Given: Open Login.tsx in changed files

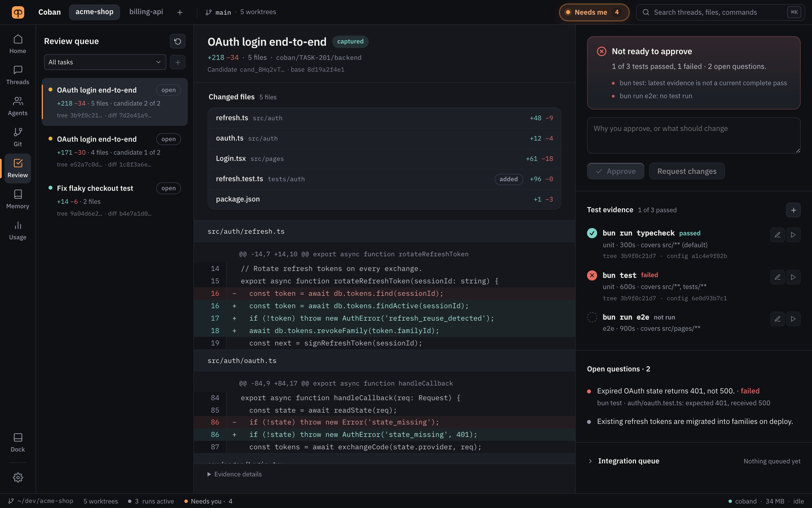Looking at the screenshot, I should coord(384,159).
